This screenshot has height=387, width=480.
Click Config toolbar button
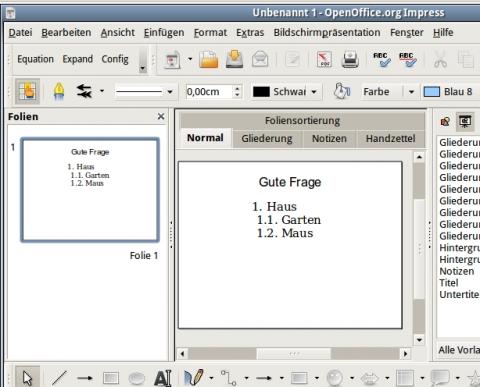(x=115, y=59)
